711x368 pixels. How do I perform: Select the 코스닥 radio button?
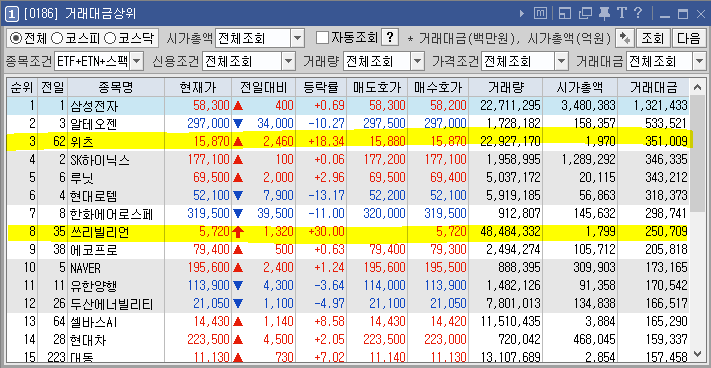click(129, 38)
